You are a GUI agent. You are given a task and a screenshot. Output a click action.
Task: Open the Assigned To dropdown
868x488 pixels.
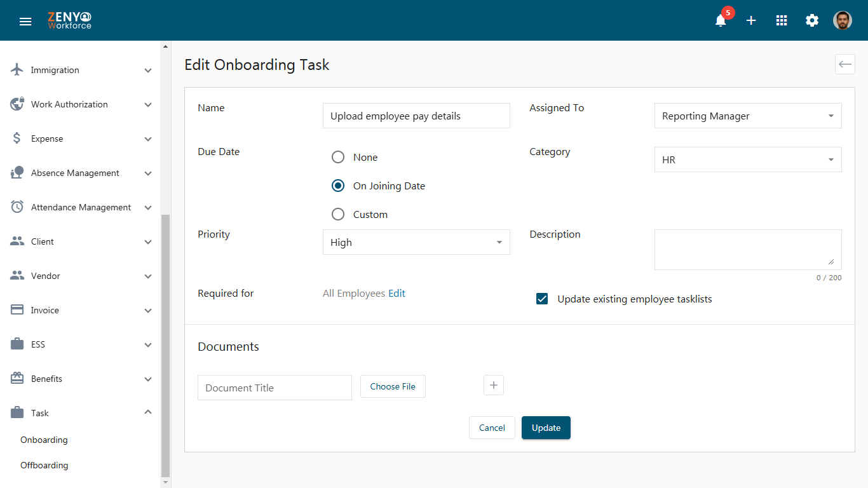click(x=748, y=116)
